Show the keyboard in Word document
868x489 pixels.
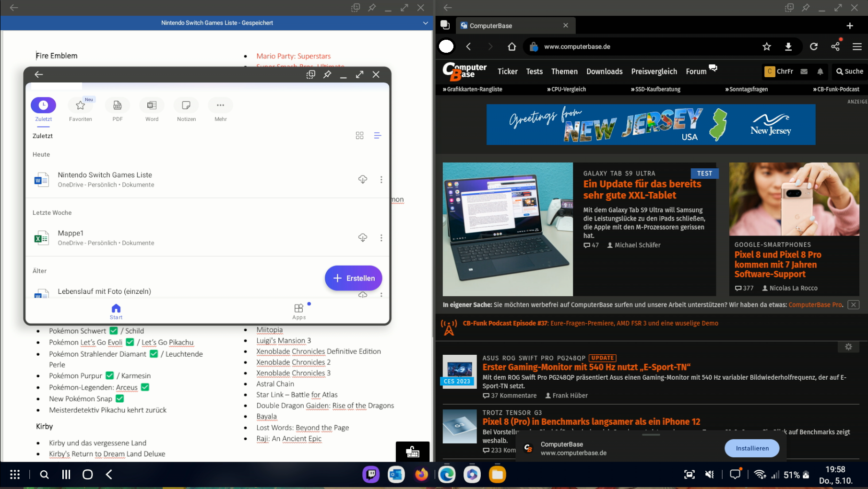click(x=413, y=452)
